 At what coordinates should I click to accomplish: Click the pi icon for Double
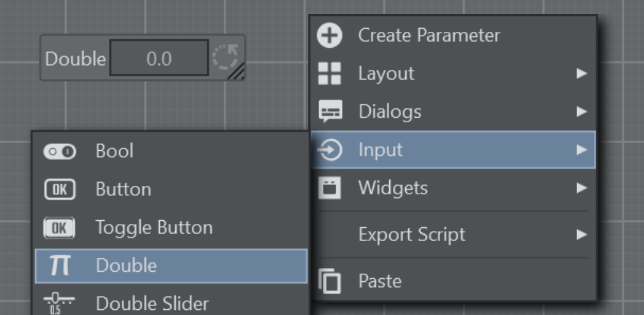(59, 266)
